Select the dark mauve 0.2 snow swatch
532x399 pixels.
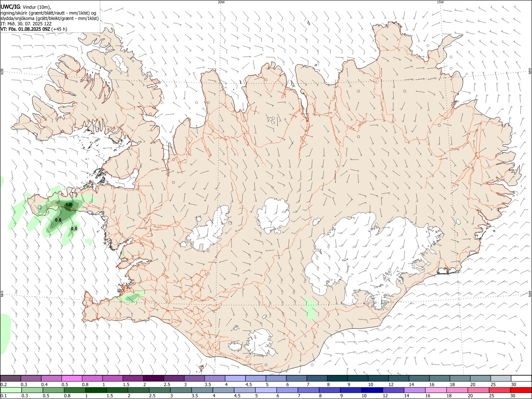pyautogui.click(x=10, y=379)
